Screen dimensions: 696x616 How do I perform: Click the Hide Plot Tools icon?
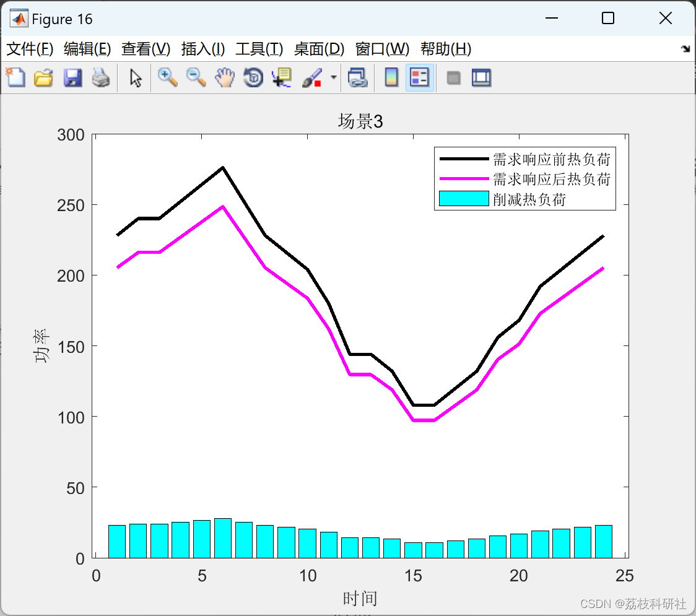click(x=453, y=78)
